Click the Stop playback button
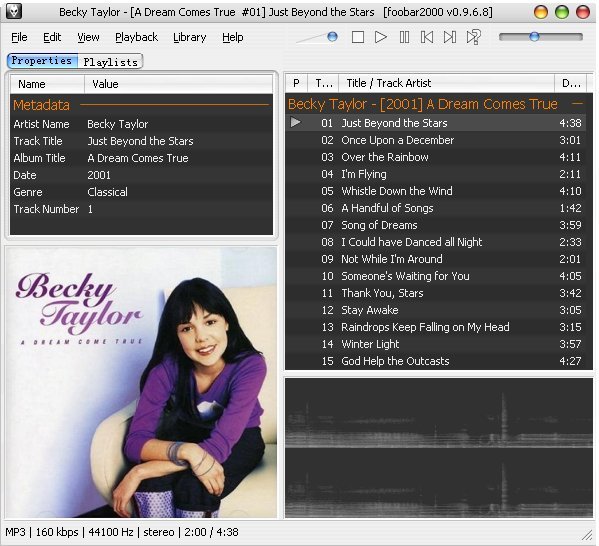 (358, 37)
